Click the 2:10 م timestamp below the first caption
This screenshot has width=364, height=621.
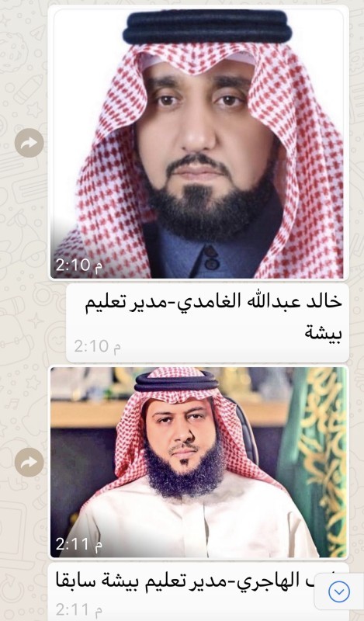[x=98, y=346]
